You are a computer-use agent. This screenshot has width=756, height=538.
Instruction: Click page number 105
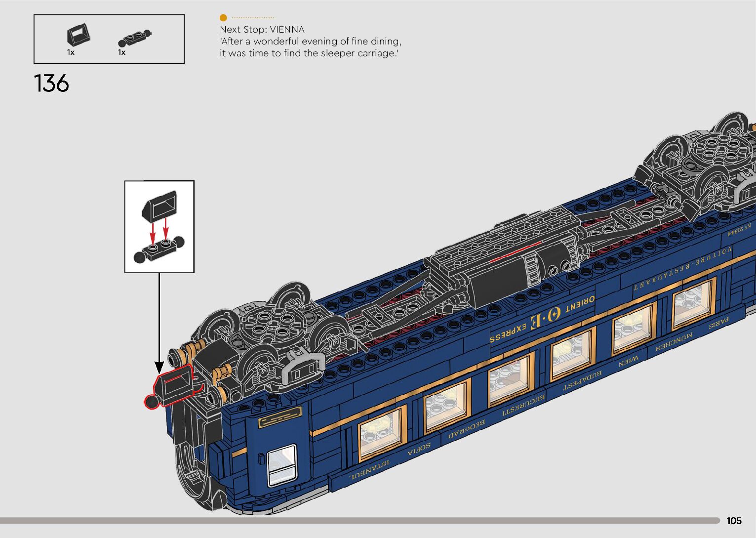(x=734, y=521)
